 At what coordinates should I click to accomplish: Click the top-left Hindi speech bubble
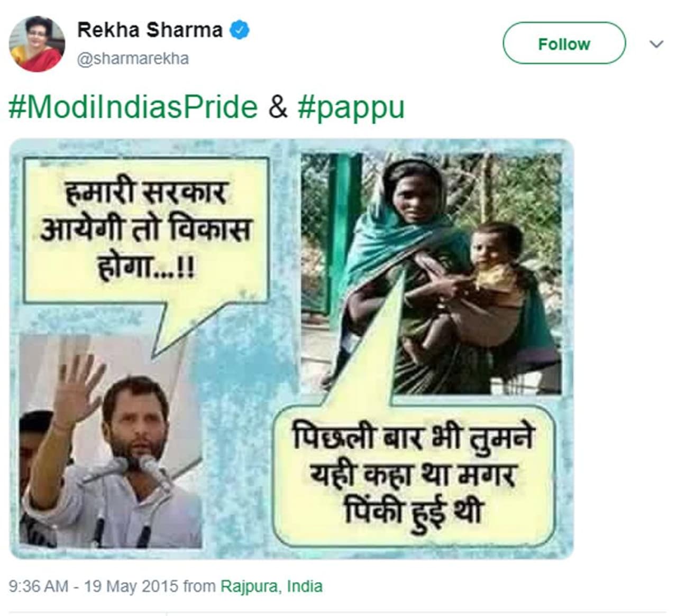(145, 230)
